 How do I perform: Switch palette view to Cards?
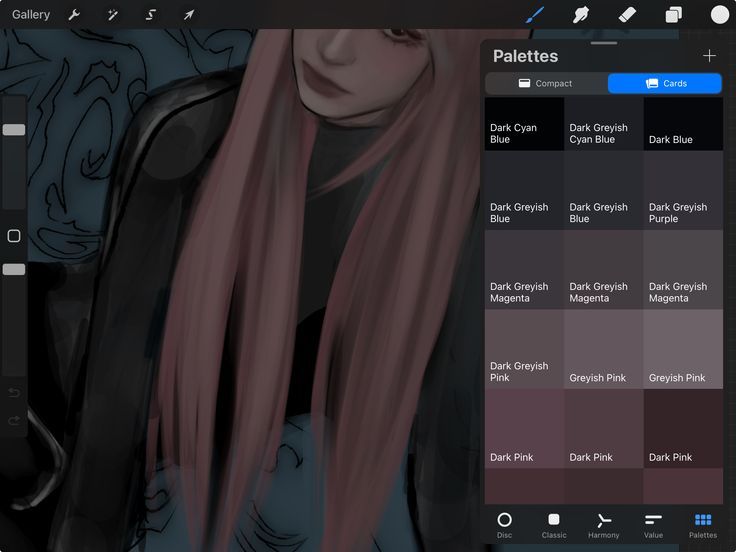coord(665,84)
